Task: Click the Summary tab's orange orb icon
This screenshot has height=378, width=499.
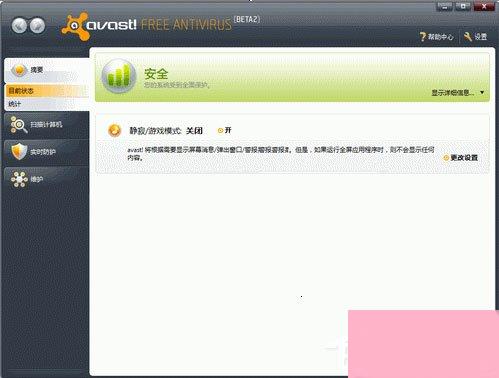Action: (19, 70)
